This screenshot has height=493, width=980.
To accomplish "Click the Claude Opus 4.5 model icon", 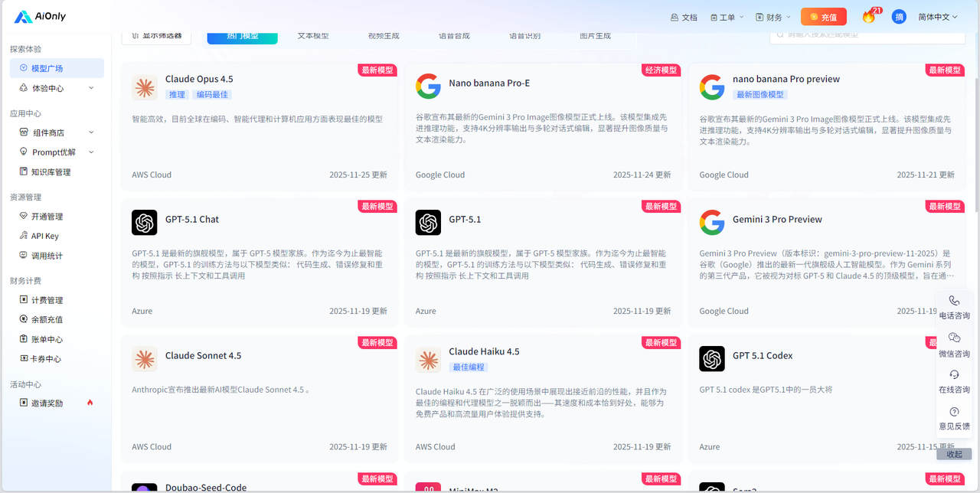I will point(144,88).
